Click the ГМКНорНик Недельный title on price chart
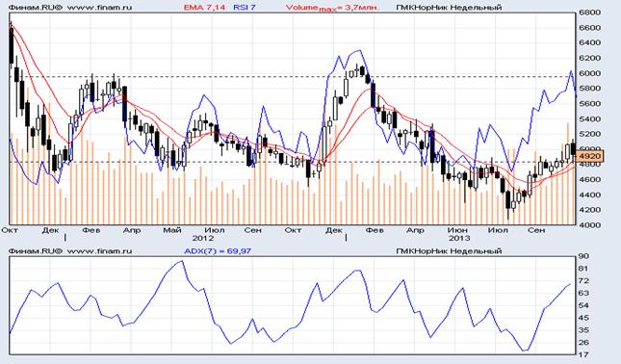This screenshot has width=621, height=364. pyautogui.click(x=449, y=7)
